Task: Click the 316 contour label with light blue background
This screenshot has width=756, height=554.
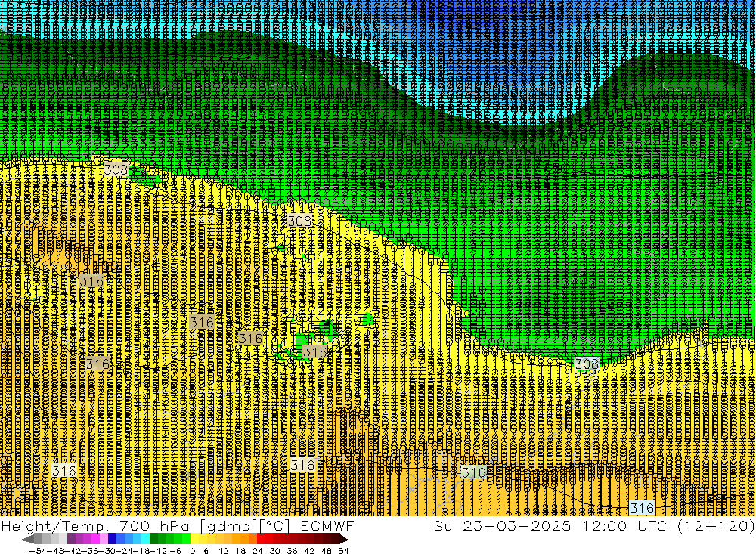Action: tap(642, 508)
